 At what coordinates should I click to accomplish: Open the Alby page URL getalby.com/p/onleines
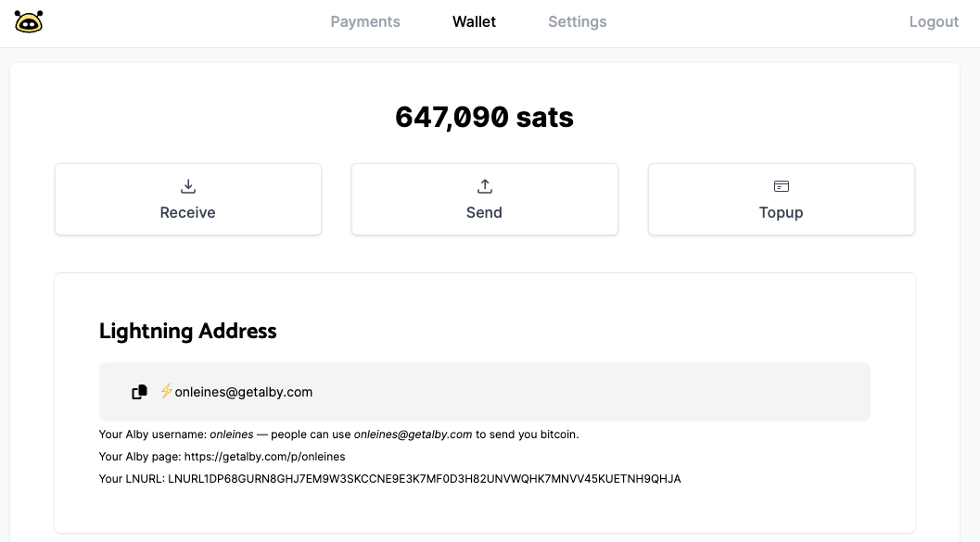click(264, 457)
